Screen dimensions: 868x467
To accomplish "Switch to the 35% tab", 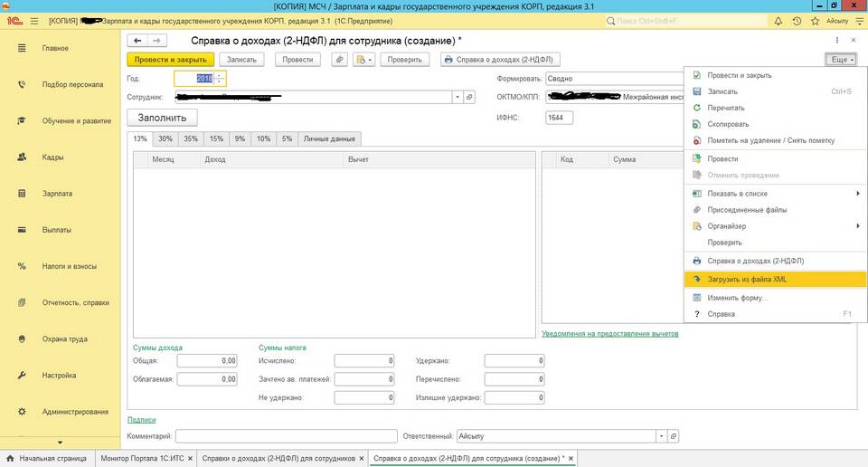I will (x=191, y=138).
